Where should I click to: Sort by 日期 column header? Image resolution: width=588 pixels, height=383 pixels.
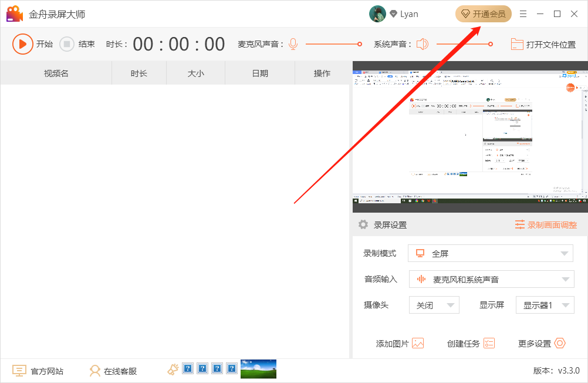[260, 73]
